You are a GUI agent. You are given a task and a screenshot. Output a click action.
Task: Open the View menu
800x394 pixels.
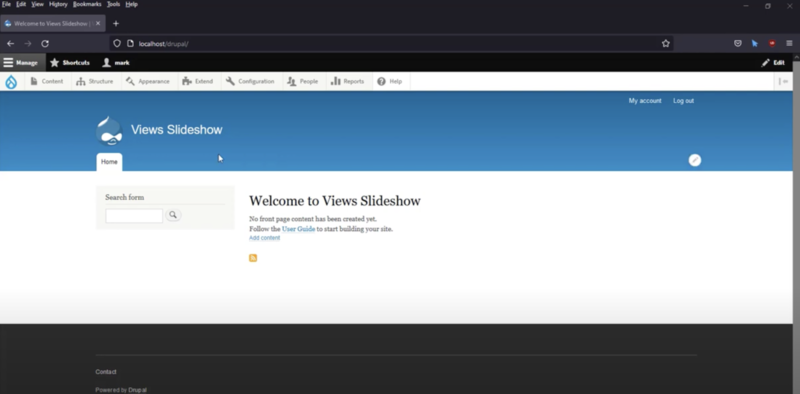(x=37, y=4)
